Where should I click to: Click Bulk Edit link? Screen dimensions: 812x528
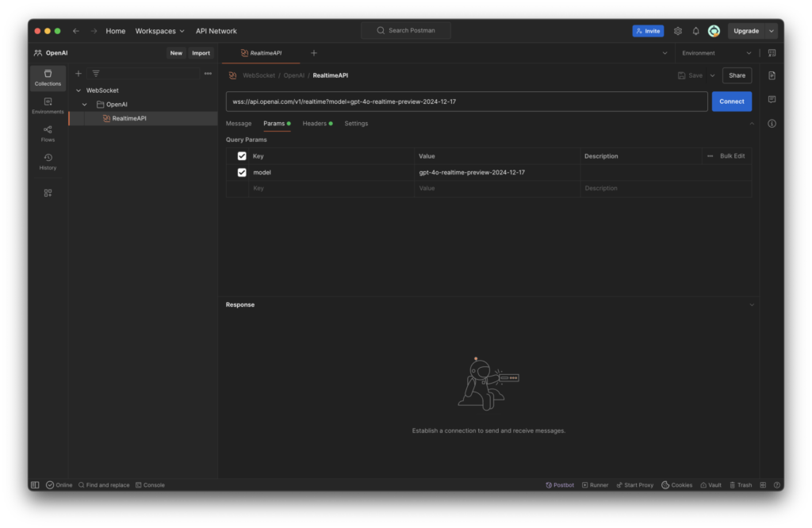tap(732, 156)
